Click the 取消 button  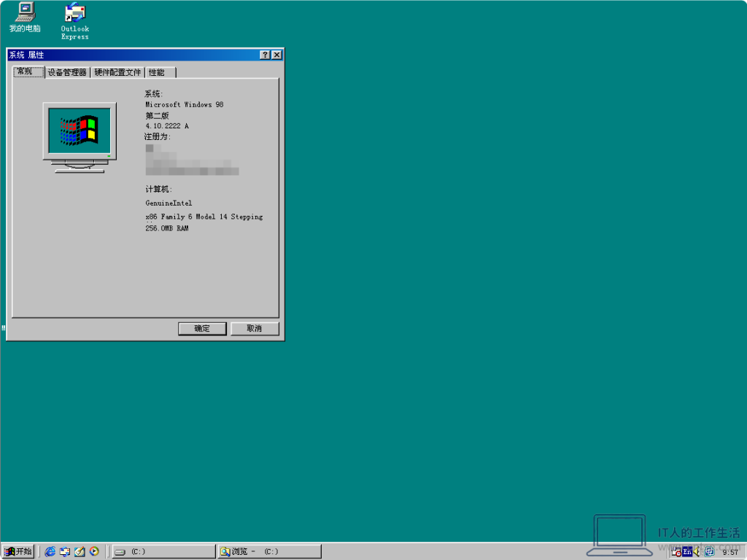[255, 329]
